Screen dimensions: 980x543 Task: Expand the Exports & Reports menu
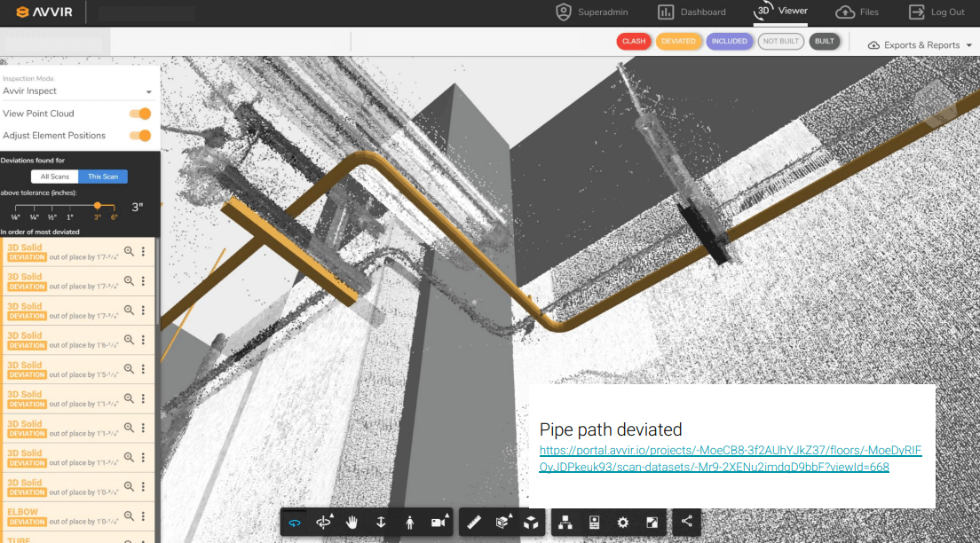point(921,45)
